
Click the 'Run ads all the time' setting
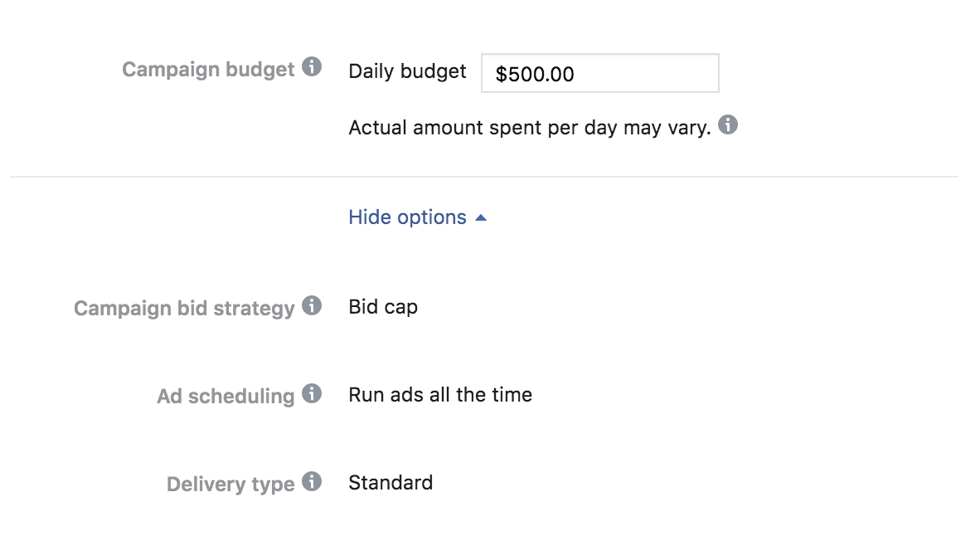pos(440,395)
